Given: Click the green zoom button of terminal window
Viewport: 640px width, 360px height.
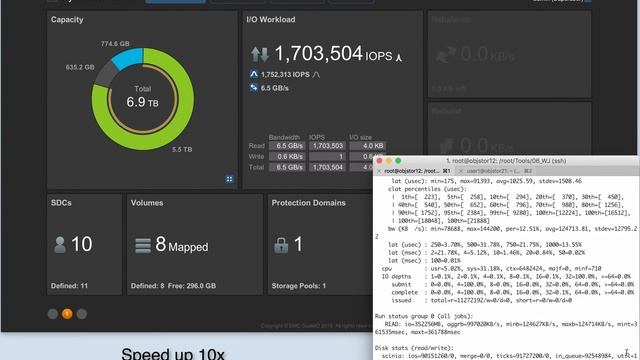Looking at the screenshot, I should pyautogui.click(x=398, y=161).
